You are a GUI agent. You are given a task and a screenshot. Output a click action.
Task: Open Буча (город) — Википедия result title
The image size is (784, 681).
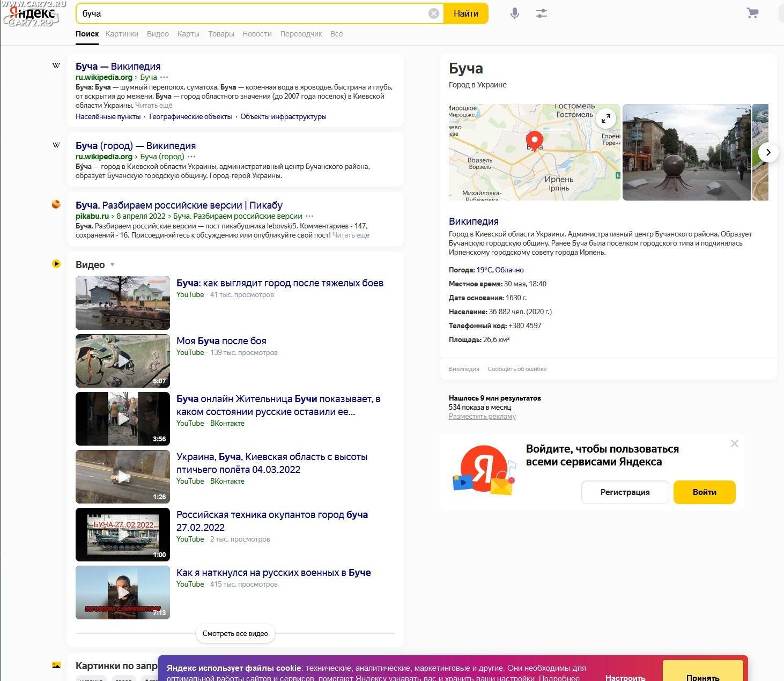(x=136, y=145)
